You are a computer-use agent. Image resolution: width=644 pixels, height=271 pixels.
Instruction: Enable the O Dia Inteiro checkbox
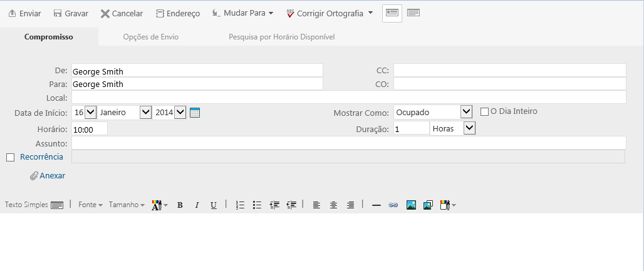(x=484, y=111)
